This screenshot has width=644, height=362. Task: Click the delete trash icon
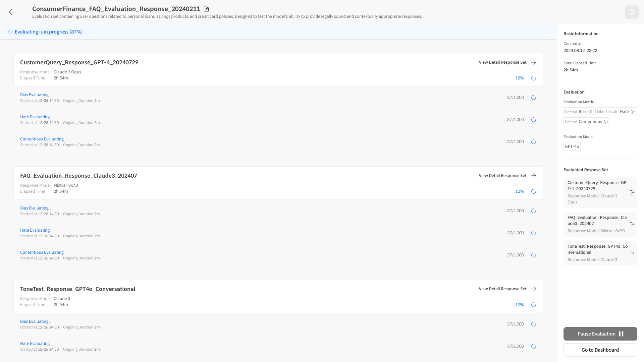click(632, 12)
